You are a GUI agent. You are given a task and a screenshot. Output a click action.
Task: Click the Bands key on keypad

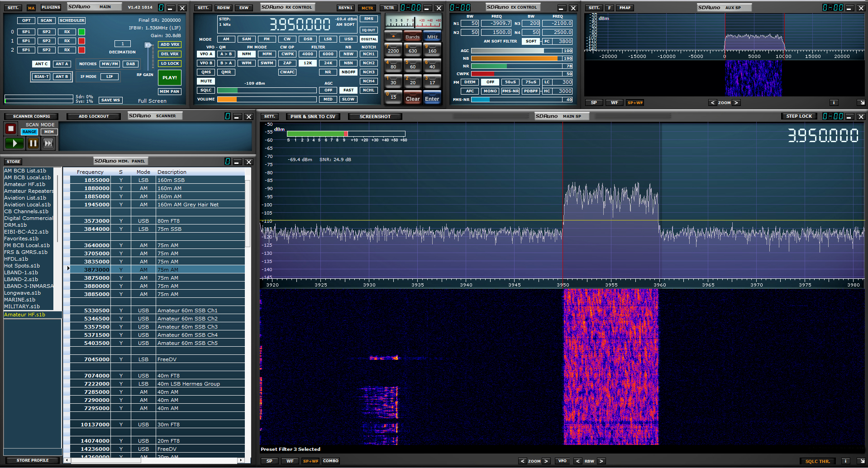click(x=412, y=37)
